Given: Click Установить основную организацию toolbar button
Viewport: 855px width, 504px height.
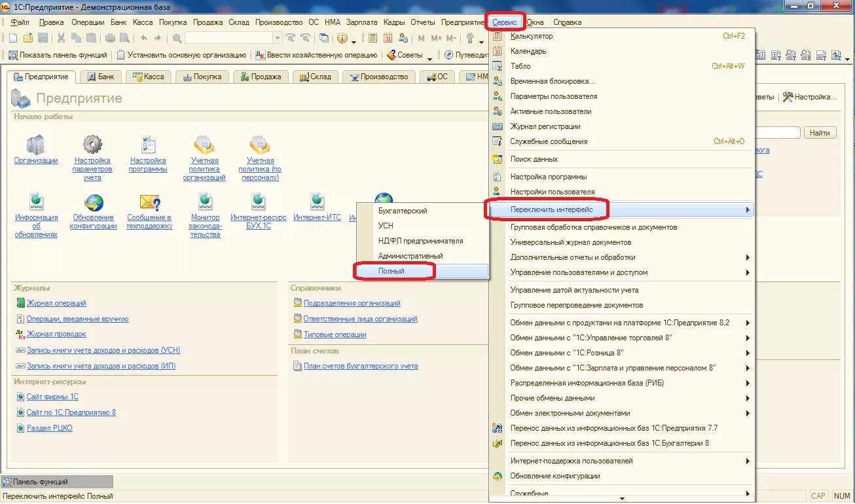Looking at the screenshot, I should tap(181, 55).
